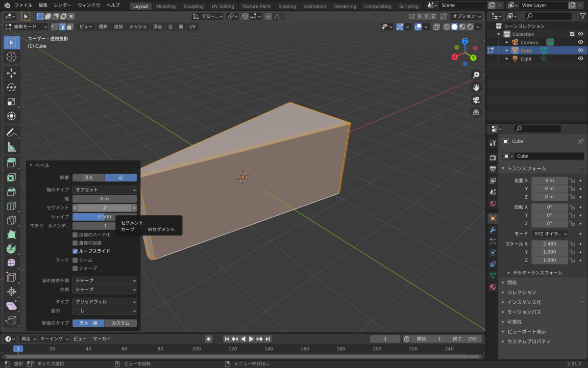The height and width of the screenshot is (368, 588).
Task: Hide the Light with its eye icon
Action: click(581, 59)
